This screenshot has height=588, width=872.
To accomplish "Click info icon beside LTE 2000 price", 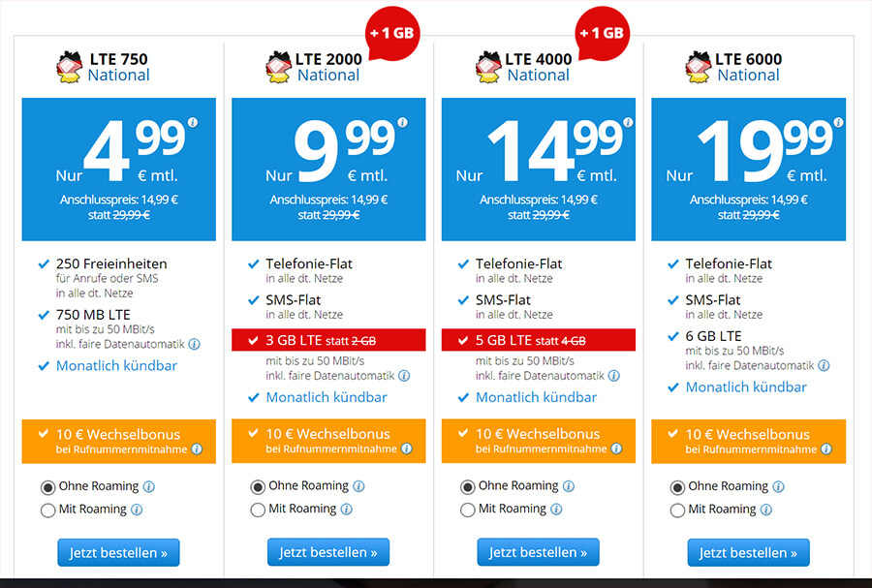I will pyautogui.click(x=402, y=122).
